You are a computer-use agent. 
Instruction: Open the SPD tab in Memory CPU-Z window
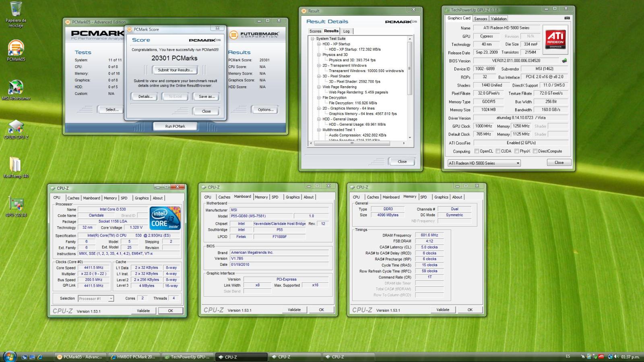(423, 197)
